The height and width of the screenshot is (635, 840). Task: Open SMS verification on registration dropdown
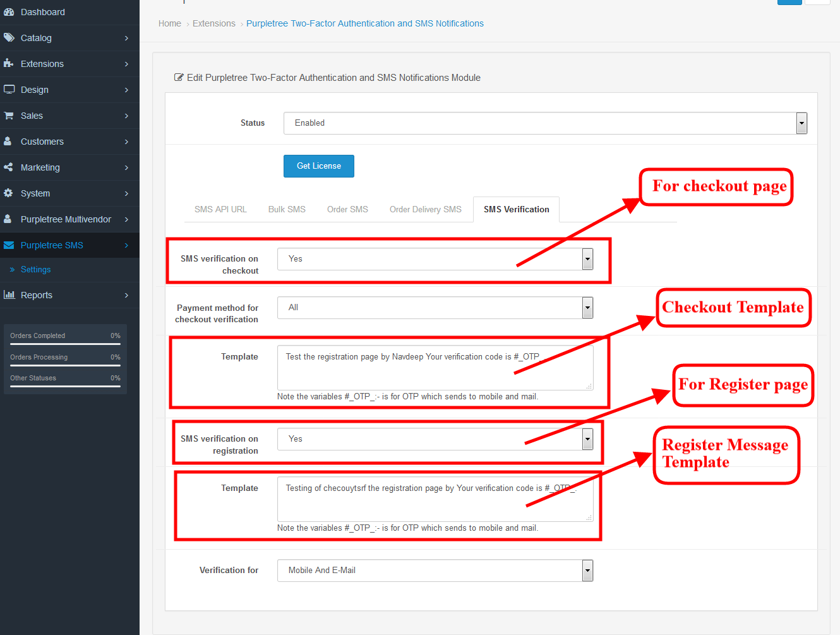[x=435, y=439]
